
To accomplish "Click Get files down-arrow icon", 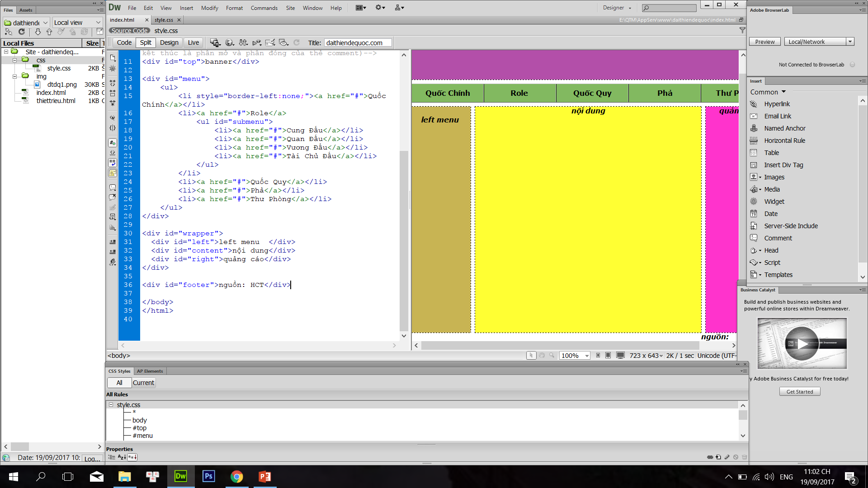I will [38, 32].
